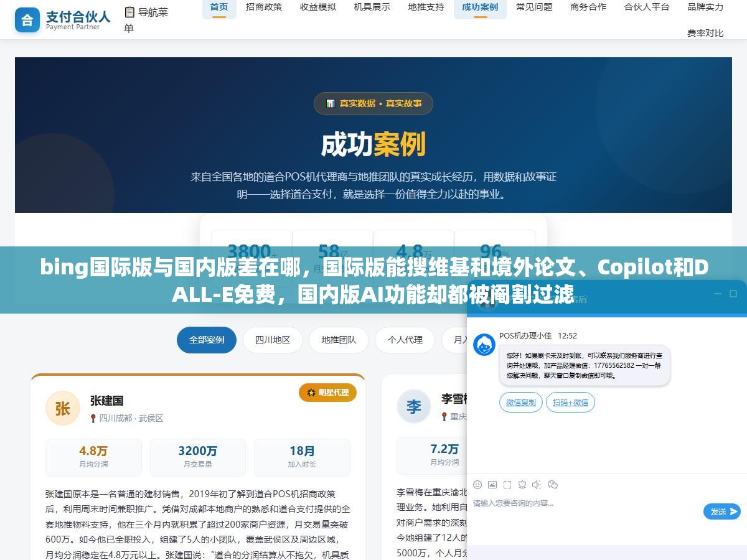Viewport: 747px width, 560px height.
Task: Click the POS机办理小佳 agent avatar
Action: 484,345
